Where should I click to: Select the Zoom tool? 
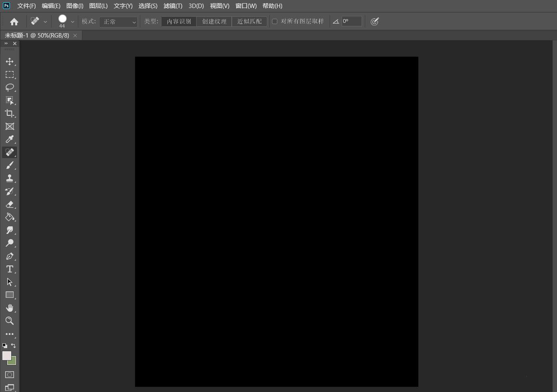(x=10, y=321)
